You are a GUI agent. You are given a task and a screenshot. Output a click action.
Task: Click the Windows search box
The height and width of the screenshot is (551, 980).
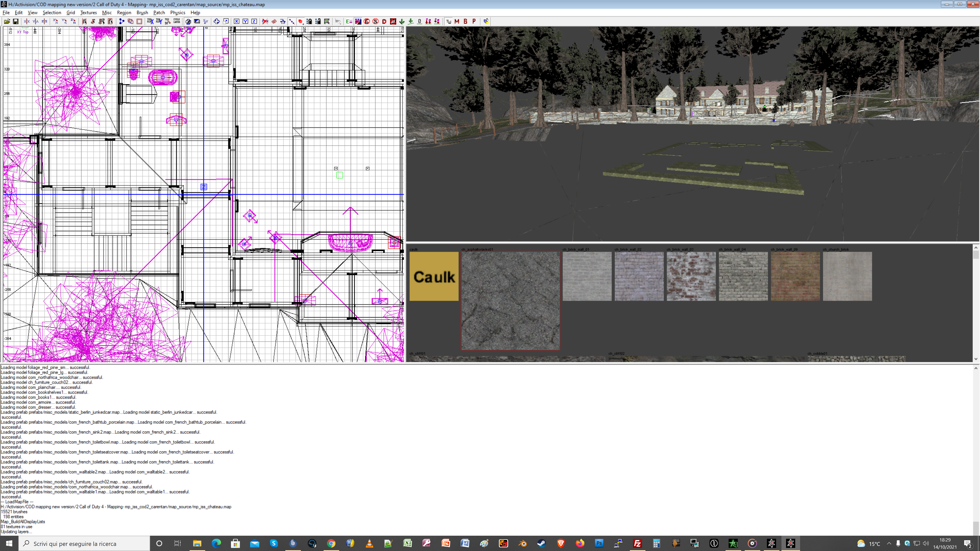pyautogui.click(x=84, y=543)
